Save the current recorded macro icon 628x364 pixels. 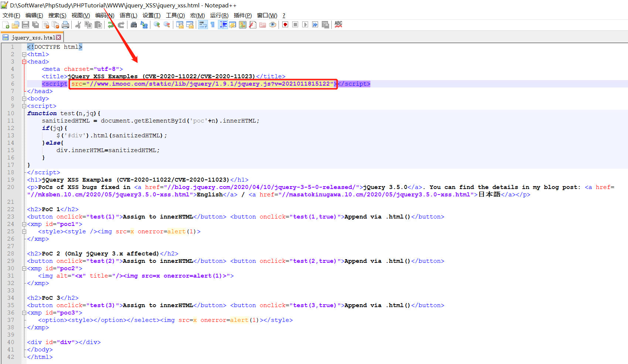point(325,25)
